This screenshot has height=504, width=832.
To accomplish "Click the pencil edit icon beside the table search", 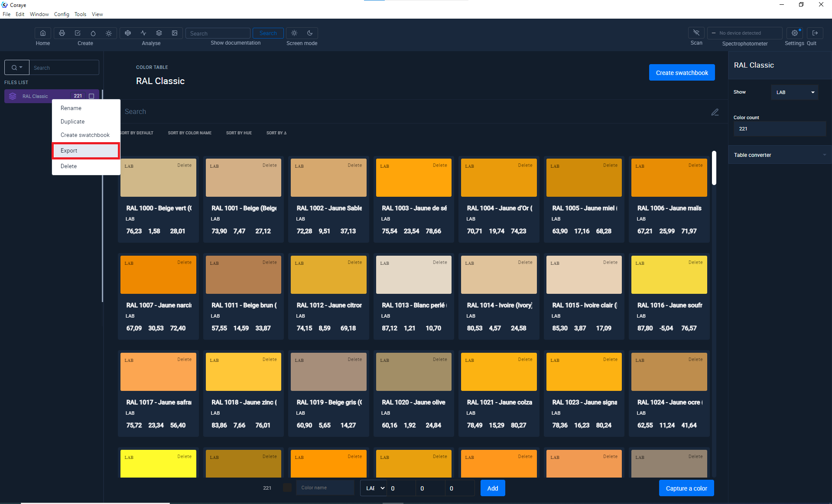I will point(715,112).
